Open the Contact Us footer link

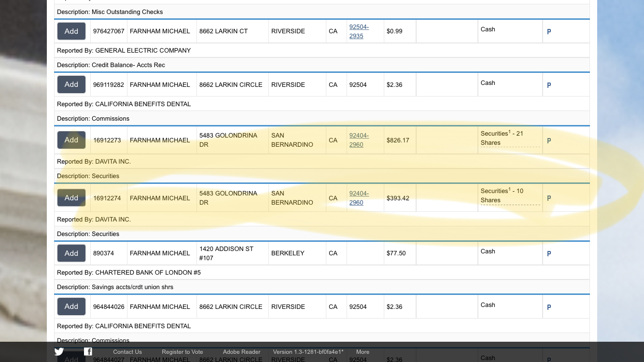click(x=127, y=352)
